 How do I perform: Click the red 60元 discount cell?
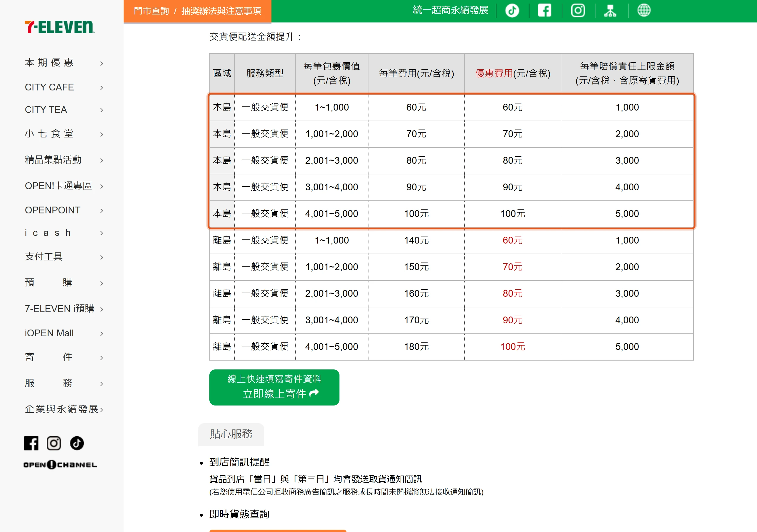(513, 241)
